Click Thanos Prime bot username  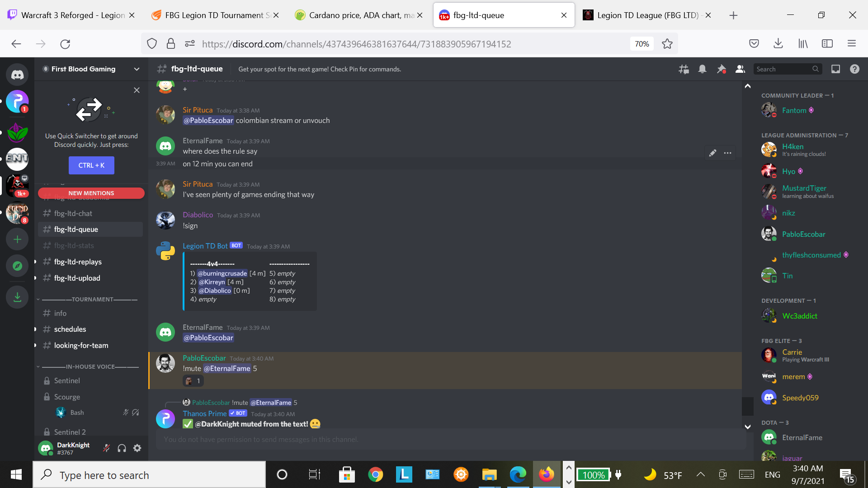(x=204, y=413)
